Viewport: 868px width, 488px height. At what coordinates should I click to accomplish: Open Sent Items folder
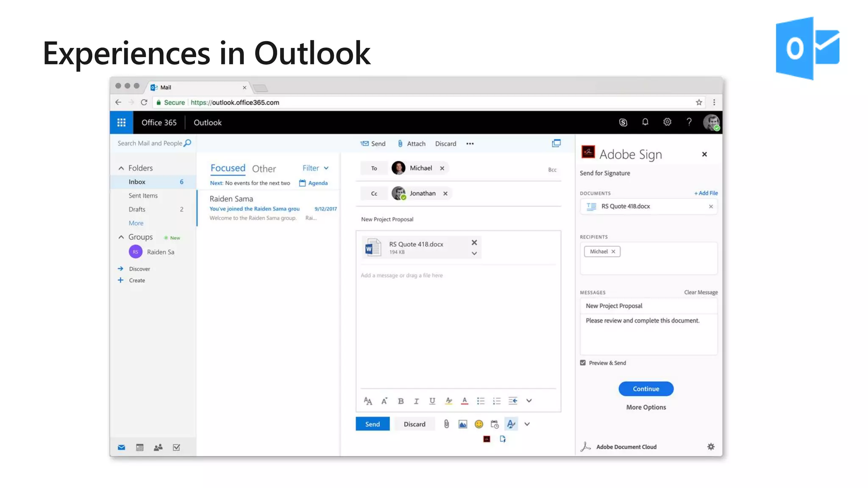click(143, 196)
